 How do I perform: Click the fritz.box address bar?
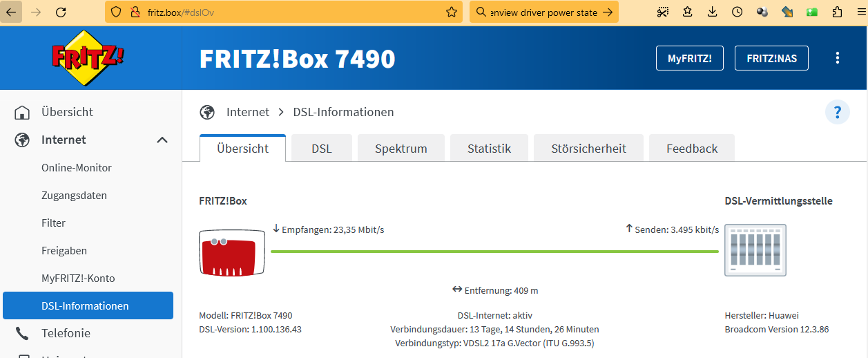coord(284,12)
